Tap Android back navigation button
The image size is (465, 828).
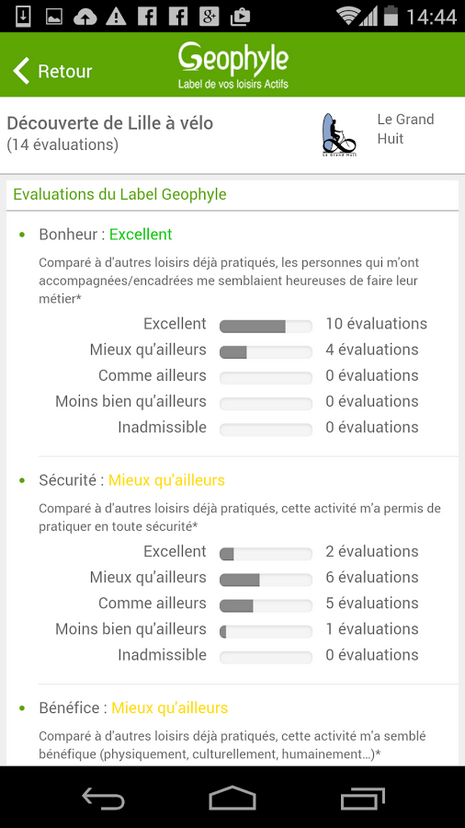click(103, 797)
